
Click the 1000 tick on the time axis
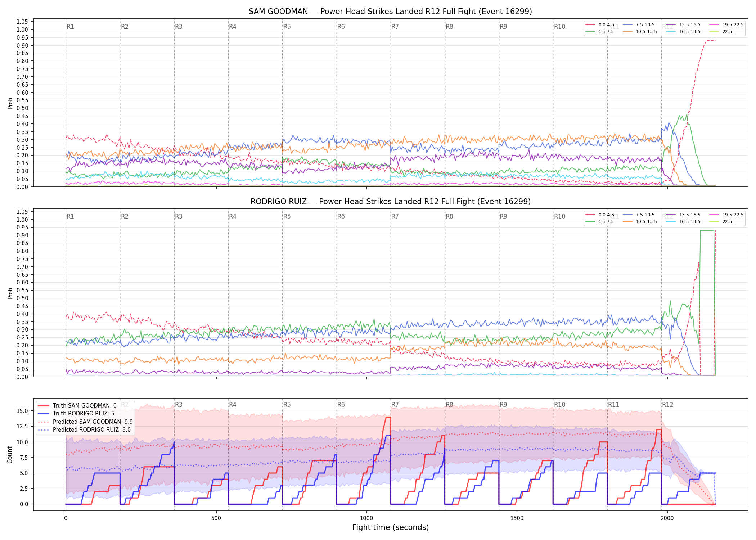(x=366, y=518)
